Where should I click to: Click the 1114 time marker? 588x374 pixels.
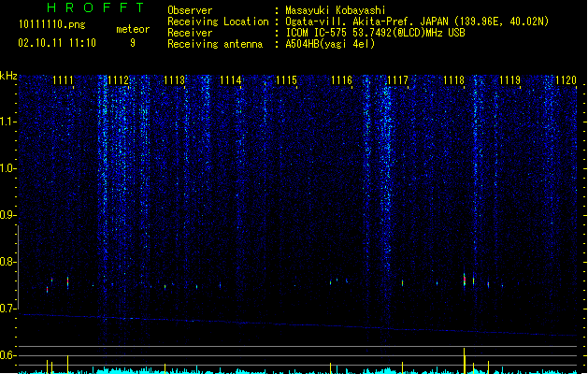(x=230, y=80)
